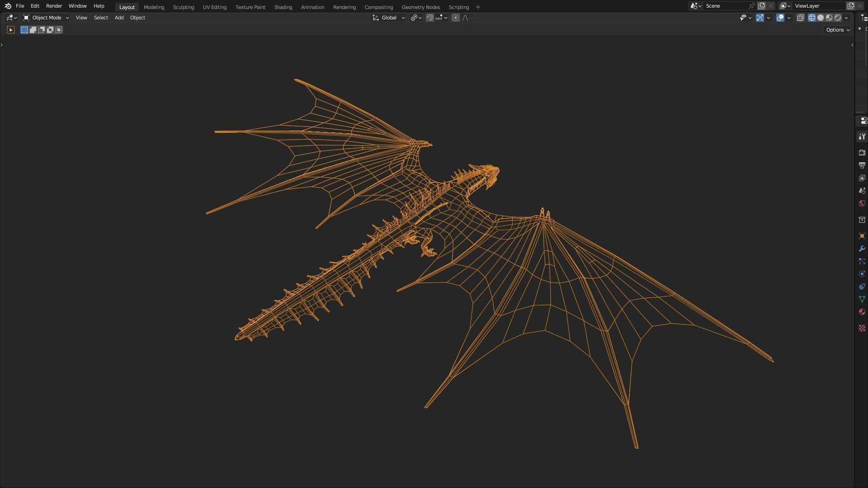868x488 pixels.
Task: Choose Intersect existing selection mode
Action: 59,30
